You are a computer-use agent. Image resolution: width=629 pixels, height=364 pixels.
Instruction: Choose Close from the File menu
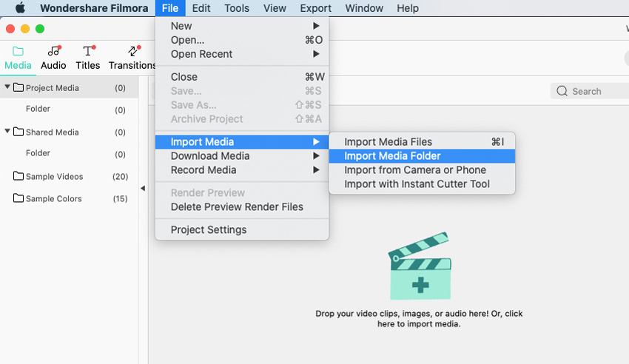pyautogui.click(x=242, y=76)
